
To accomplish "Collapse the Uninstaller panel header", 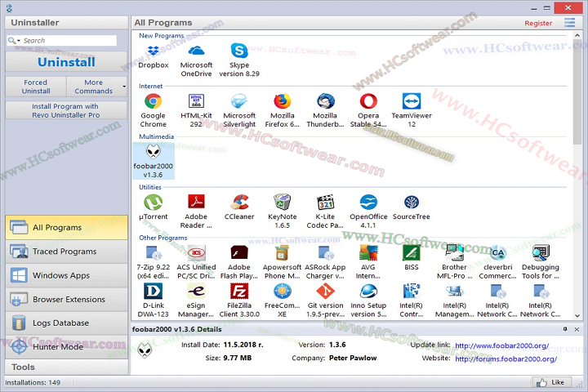I will (x=66, y=23).
